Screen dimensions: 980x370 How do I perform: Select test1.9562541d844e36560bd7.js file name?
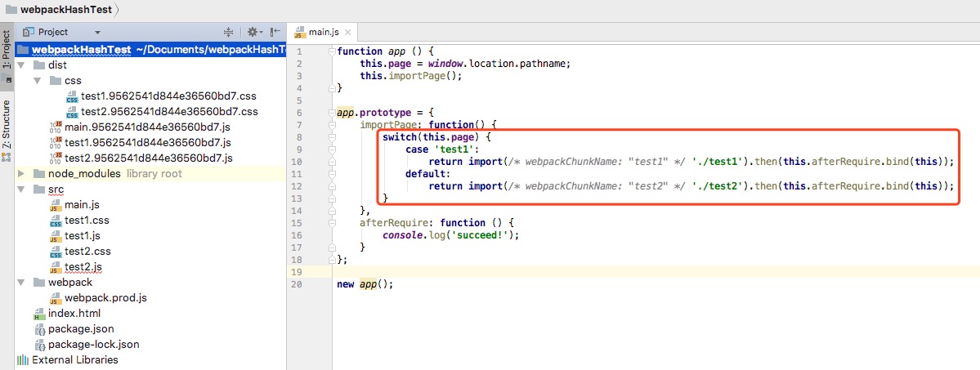click(x=148, y=143)
